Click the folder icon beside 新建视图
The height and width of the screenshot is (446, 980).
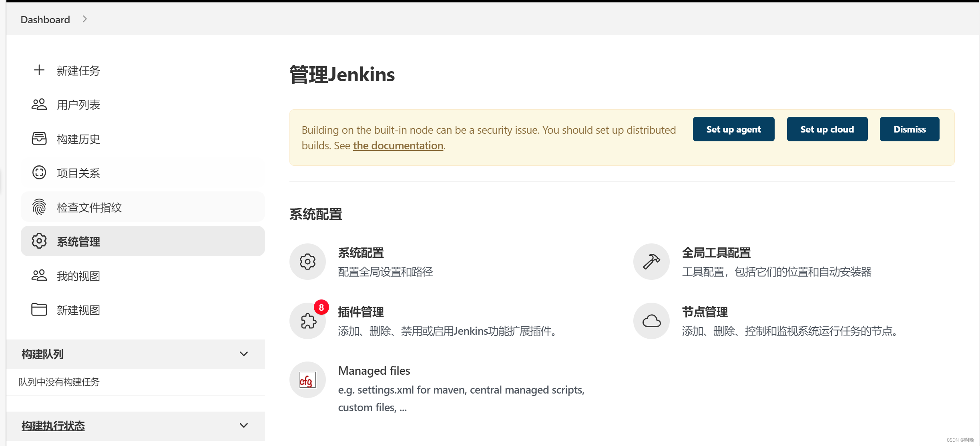tap(39, 309)
